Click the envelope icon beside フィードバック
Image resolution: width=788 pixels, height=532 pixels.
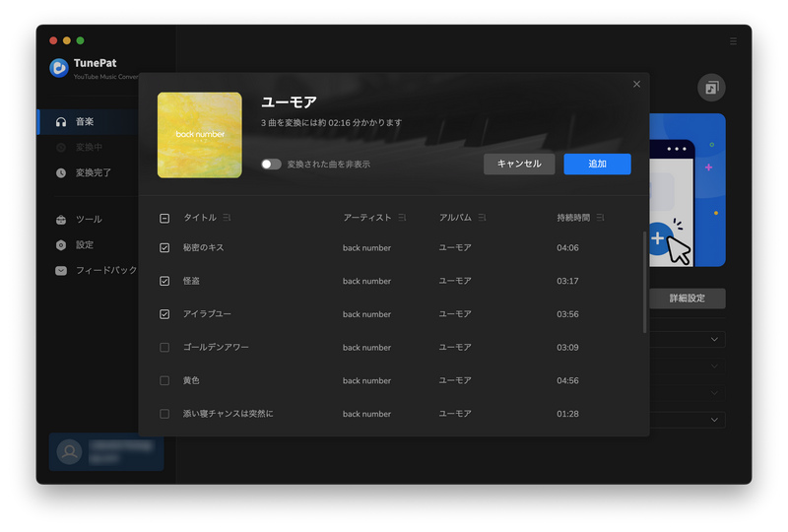(61, 271)
